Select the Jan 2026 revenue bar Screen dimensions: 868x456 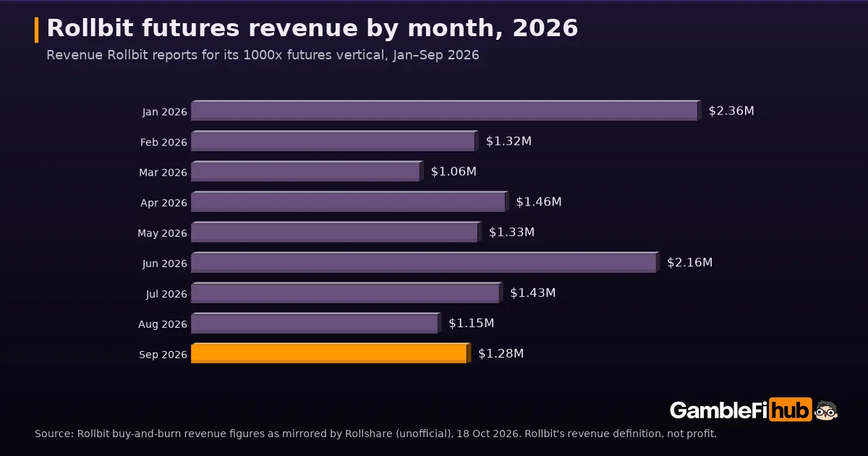[446, 111]
